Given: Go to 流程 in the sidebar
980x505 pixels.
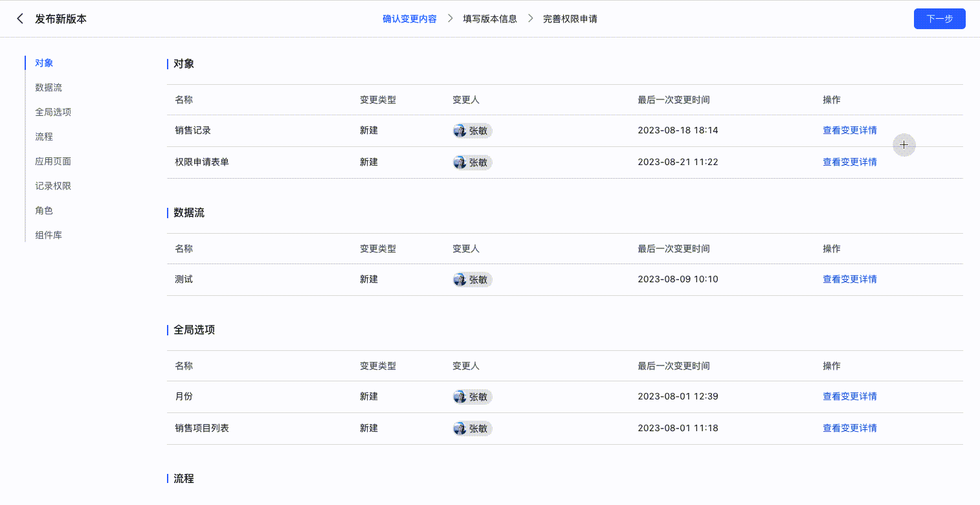Looking at the screenshot, I should click(44, 137).
